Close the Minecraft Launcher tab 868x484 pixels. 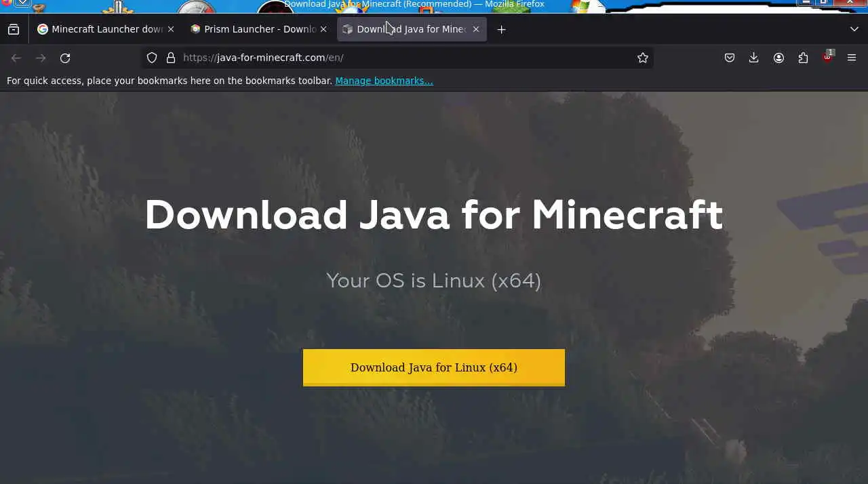point(171,29)
